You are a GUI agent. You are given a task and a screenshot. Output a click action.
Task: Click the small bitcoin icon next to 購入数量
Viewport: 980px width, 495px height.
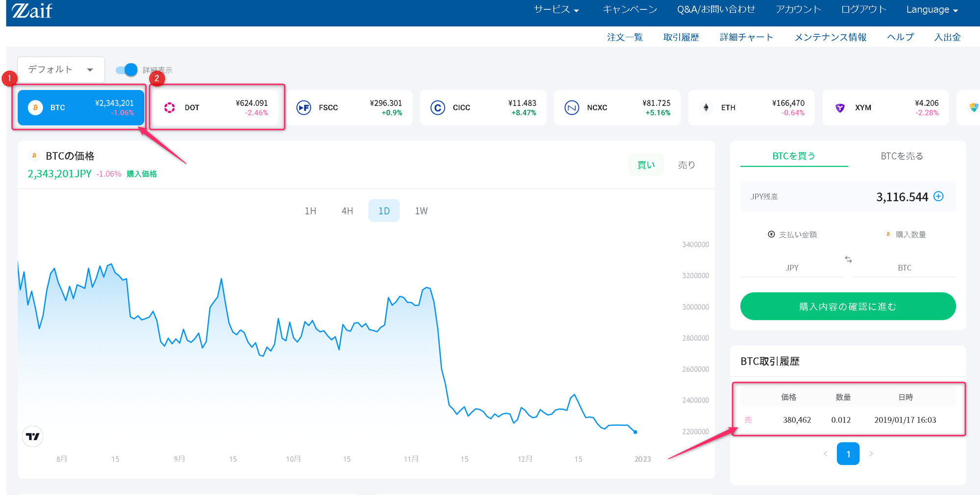tap(888, 235)
